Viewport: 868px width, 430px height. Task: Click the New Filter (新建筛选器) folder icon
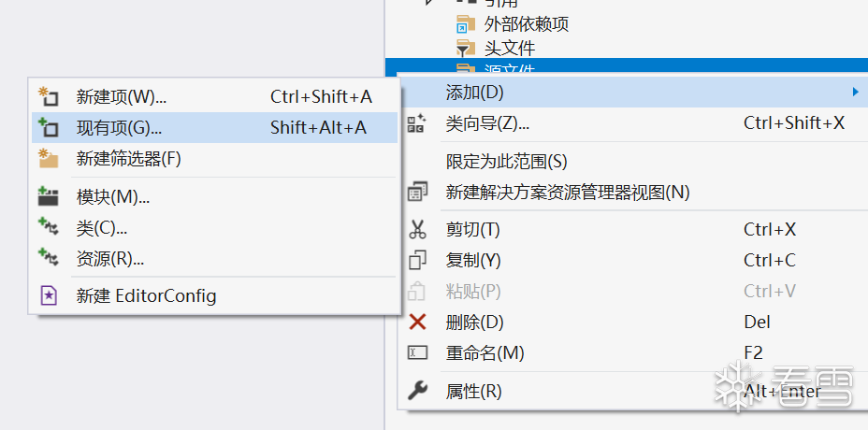(48, 159)
